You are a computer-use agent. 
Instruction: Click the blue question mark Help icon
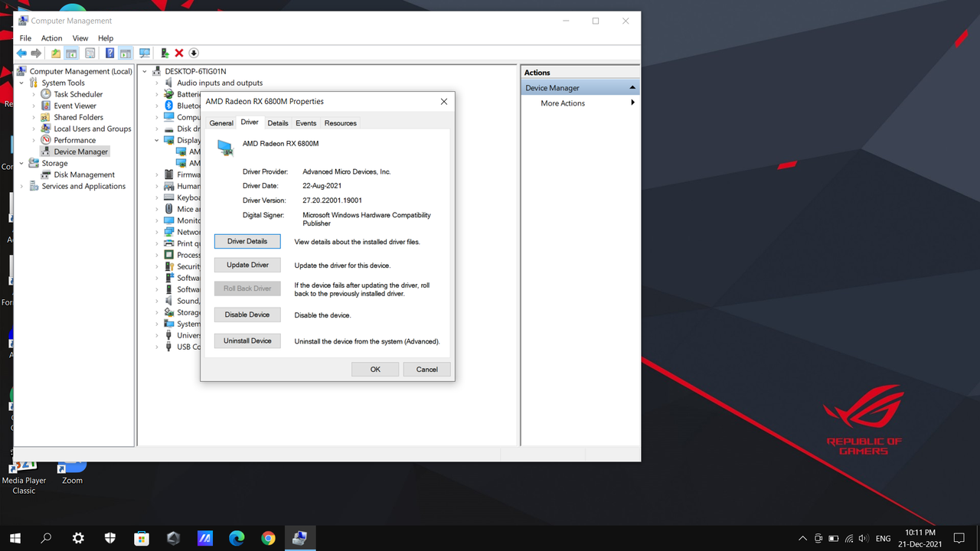(109, 54)
